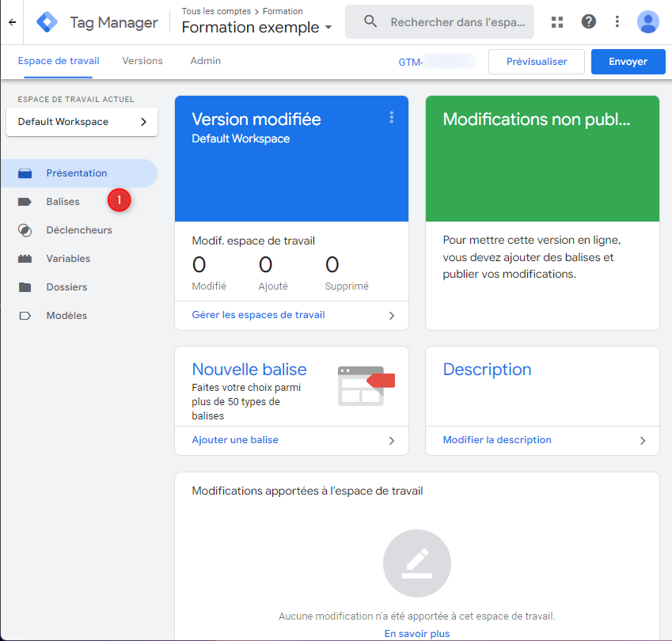Click the Description card heading

(487, 370)
